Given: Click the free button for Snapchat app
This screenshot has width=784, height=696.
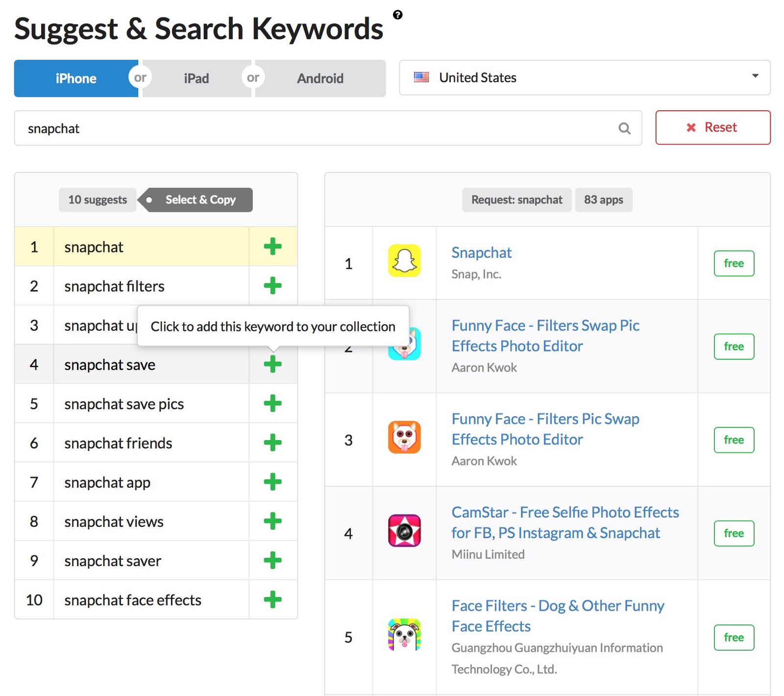Looking at the screenshot, I should point(734,264).
